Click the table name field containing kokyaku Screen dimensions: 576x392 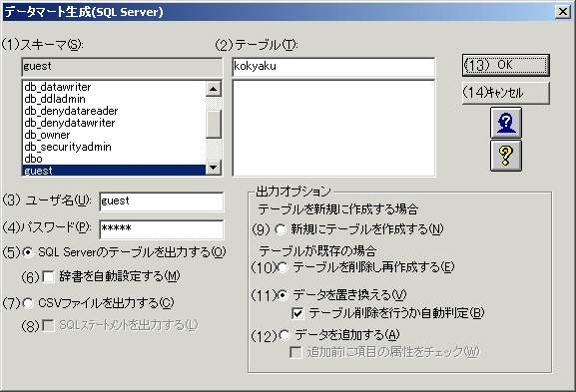(333, 67)
